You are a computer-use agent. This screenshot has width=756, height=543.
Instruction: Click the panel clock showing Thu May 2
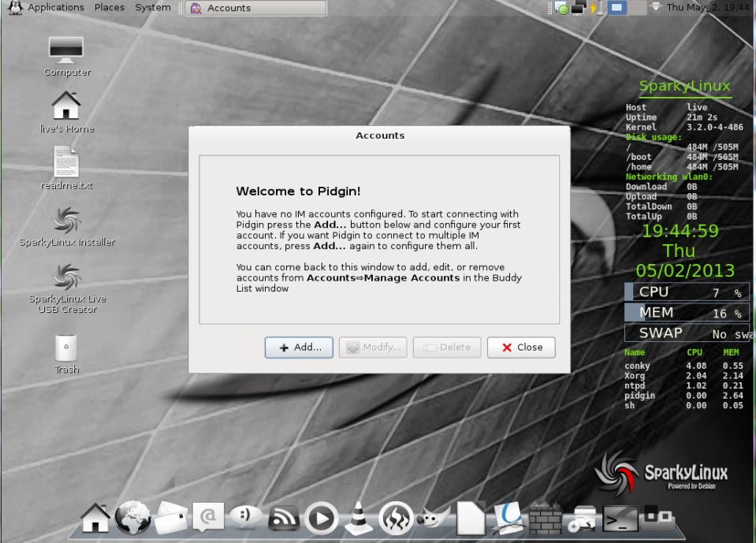(x=708, y=7)
